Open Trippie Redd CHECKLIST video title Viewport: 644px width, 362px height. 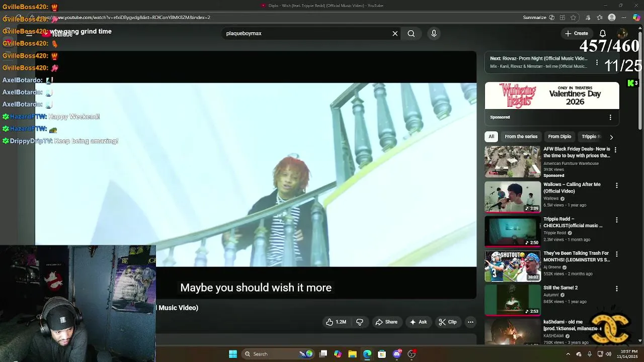click(x=573, y=222)
